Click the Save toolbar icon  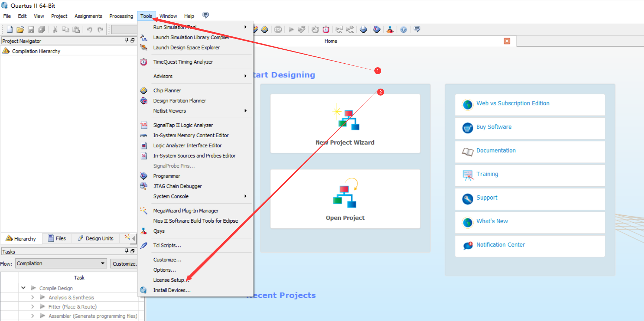coord(31,29)
